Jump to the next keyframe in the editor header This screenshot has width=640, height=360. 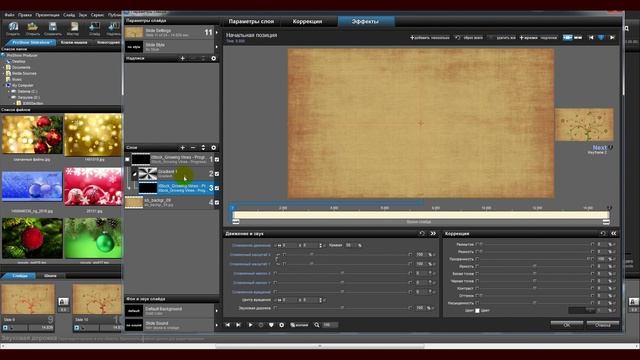point(612,38)
